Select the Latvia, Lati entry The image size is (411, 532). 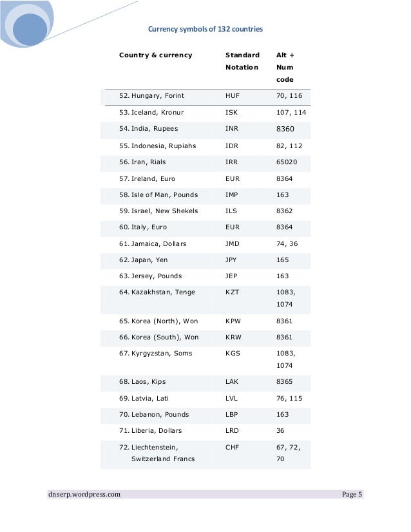[x=144, y=398]
